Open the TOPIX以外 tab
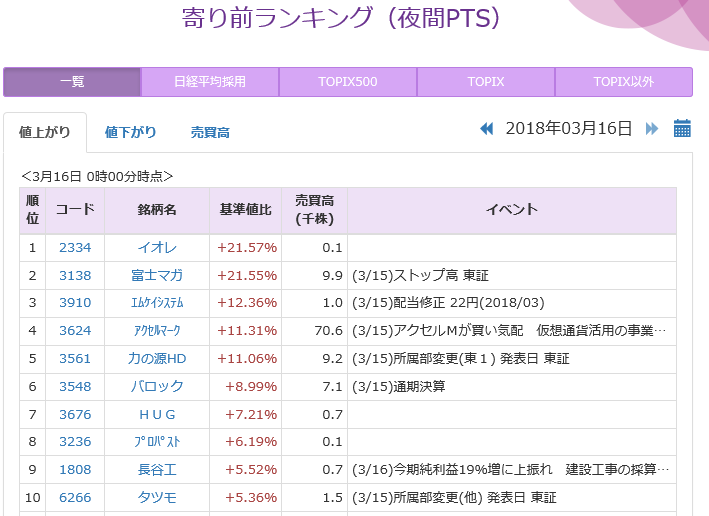The image size is (709, 516). [624, 82]
